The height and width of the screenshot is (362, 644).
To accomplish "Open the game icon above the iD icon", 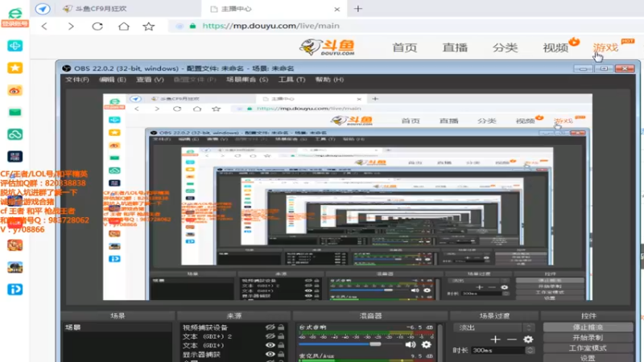I will point(14,267).
